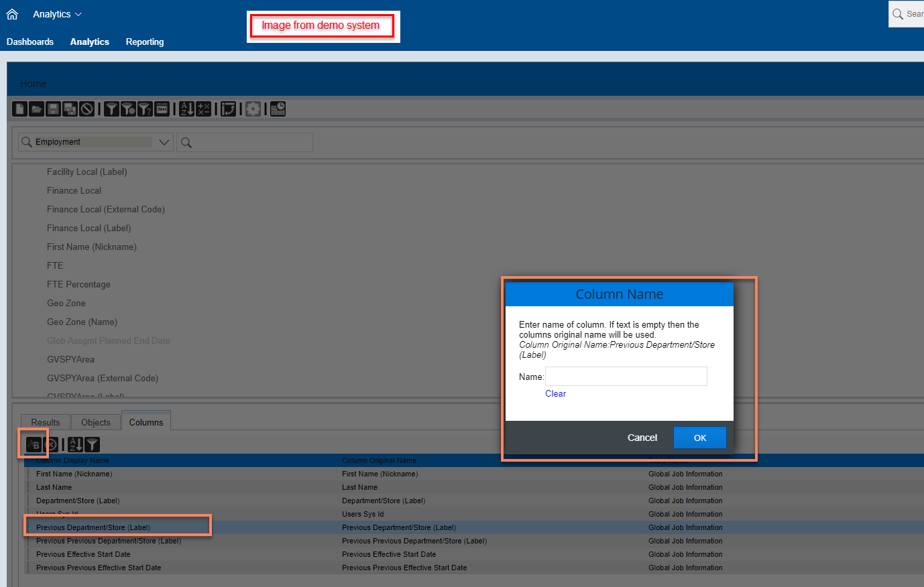Select the GVSPYArea field
Screen dimensions: 924x587
[x=70, y=359]
